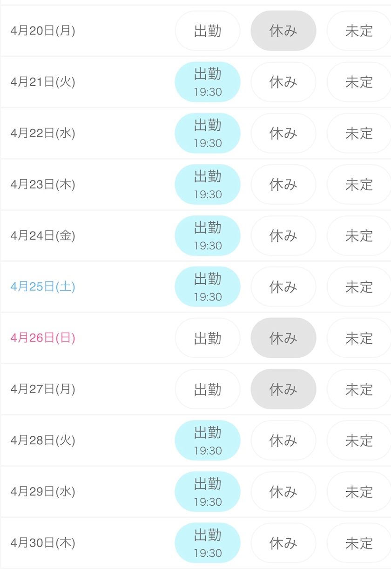Set 4月27日(月) to 未定
This screenshot has height=588, width=391.
coord(359,389)
